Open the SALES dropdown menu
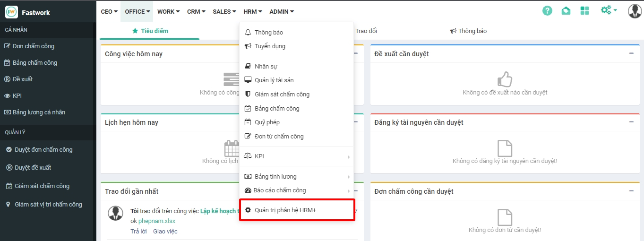Viewport: 644px width, 241px height. [x=224, y=11]
